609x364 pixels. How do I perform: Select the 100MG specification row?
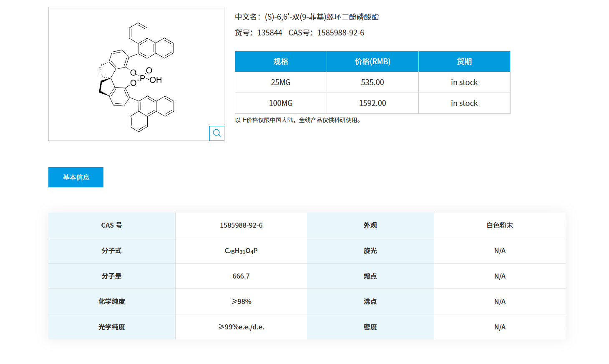point(280,103)
